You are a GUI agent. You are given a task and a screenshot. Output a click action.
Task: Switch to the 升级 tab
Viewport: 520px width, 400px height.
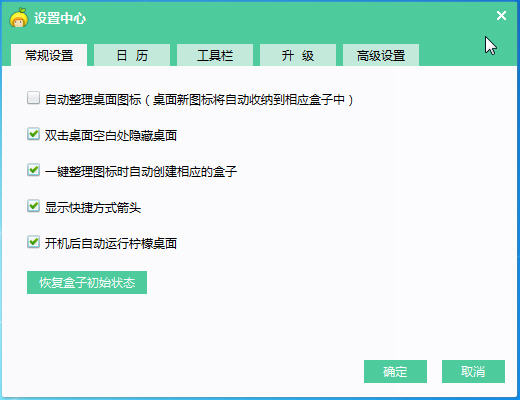298,55
